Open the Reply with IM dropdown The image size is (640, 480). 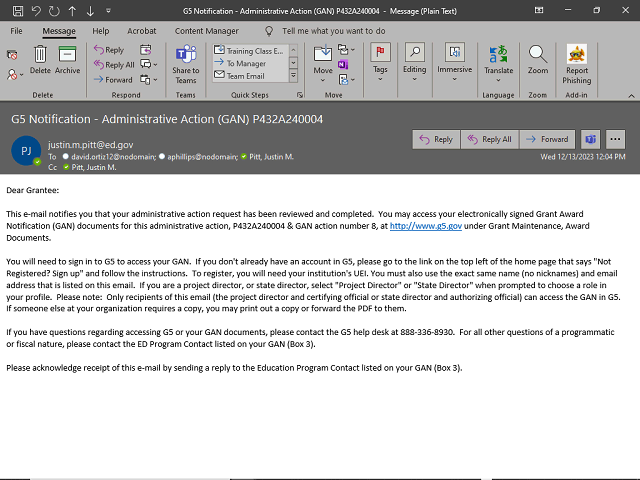point(149,64)
